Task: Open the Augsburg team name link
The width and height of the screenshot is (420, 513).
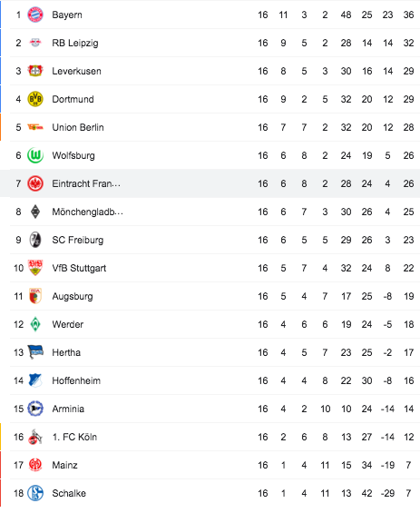Action: (73, 296)
